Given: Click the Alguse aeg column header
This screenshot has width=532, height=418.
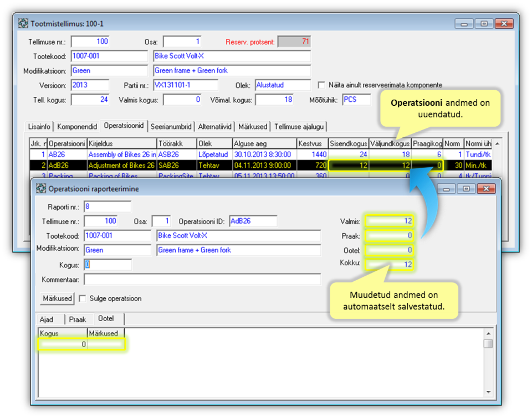Looking at the screenshot, I should point(264,144).
